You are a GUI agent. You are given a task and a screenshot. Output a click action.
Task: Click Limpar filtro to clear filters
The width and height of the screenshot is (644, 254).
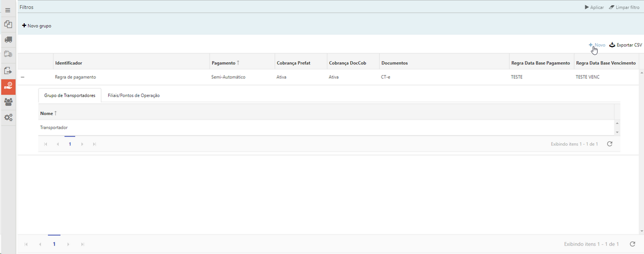[624, 7]
